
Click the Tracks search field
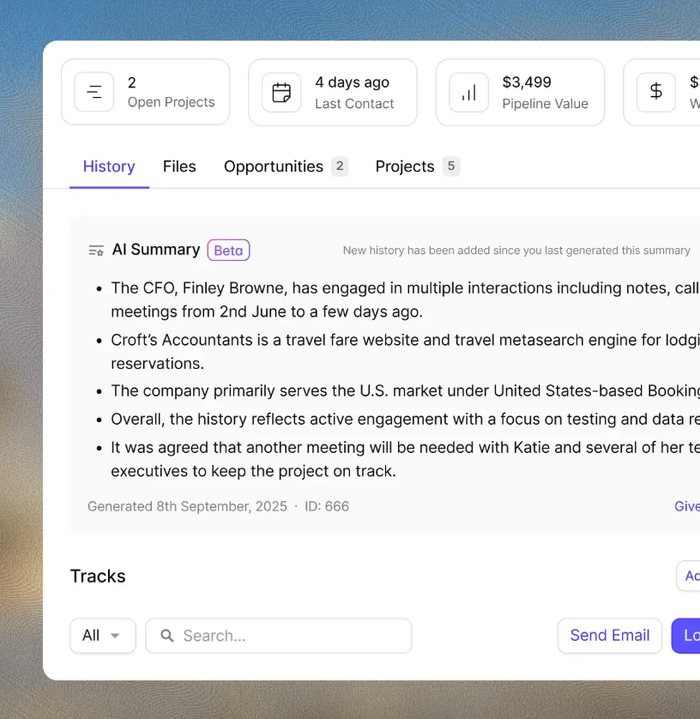click(x=279, y=636)
